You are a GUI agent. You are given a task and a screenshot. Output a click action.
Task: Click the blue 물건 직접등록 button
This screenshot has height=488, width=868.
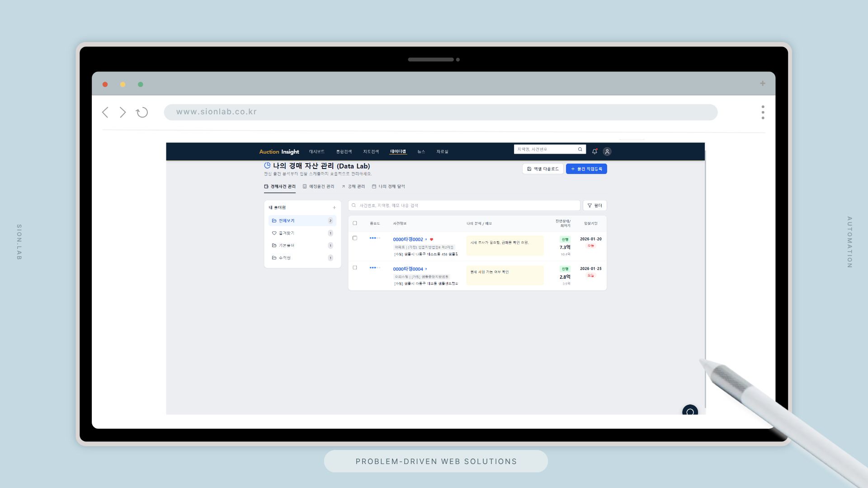[586, 169]
